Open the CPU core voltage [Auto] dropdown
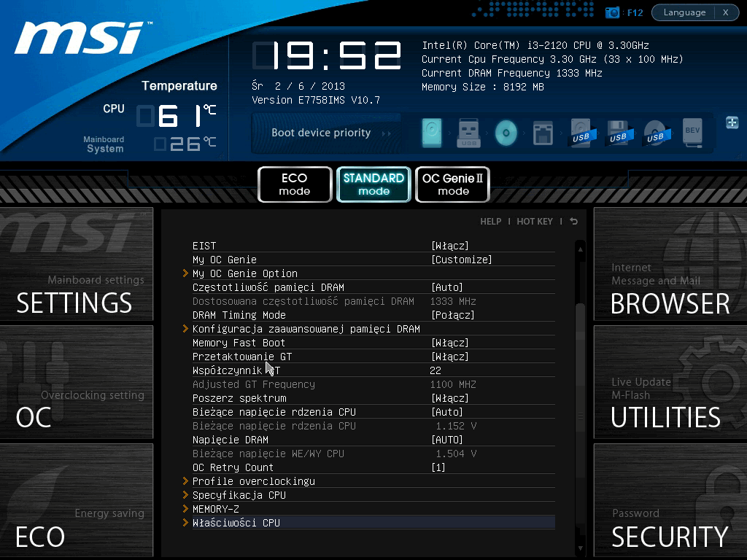Viewport: 747px width, 560px height. point(447,412)
